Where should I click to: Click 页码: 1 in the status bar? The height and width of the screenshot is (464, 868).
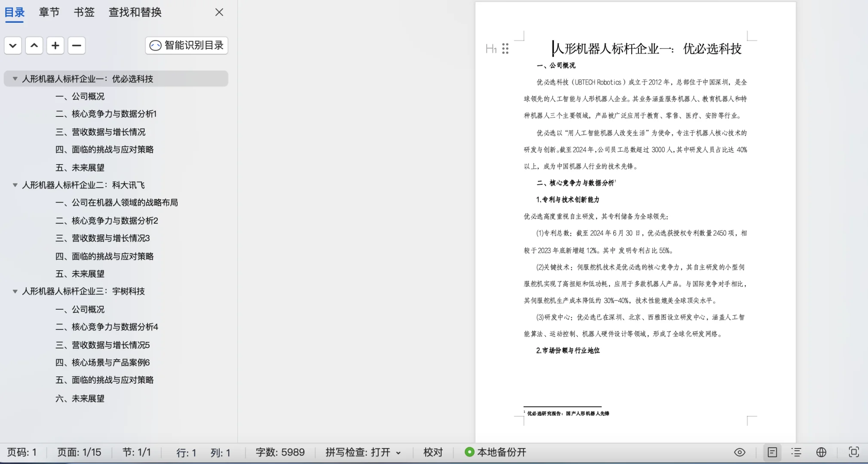pos(22,452)
